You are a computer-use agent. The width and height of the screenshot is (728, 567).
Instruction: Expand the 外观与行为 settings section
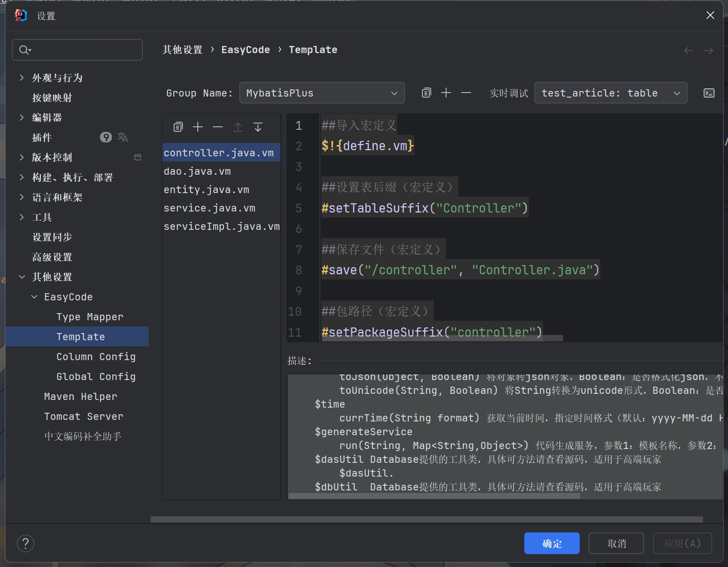(21, 78)
